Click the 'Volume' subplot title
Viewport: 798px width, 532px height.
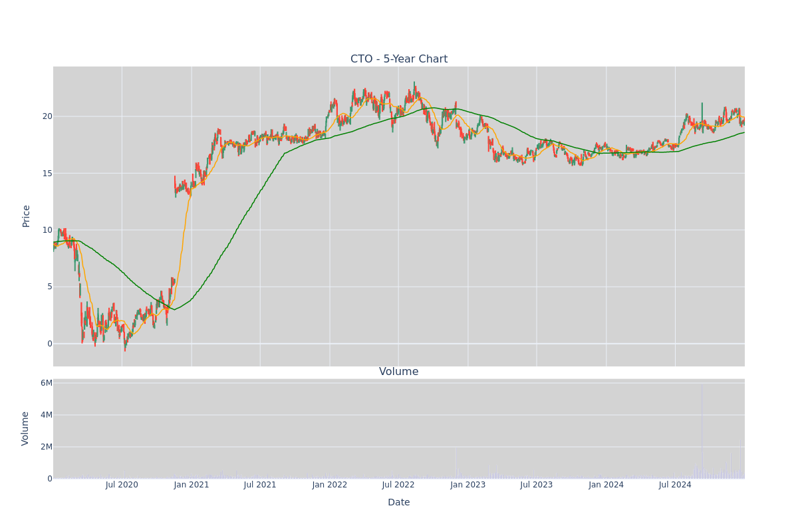pos(399,372)
